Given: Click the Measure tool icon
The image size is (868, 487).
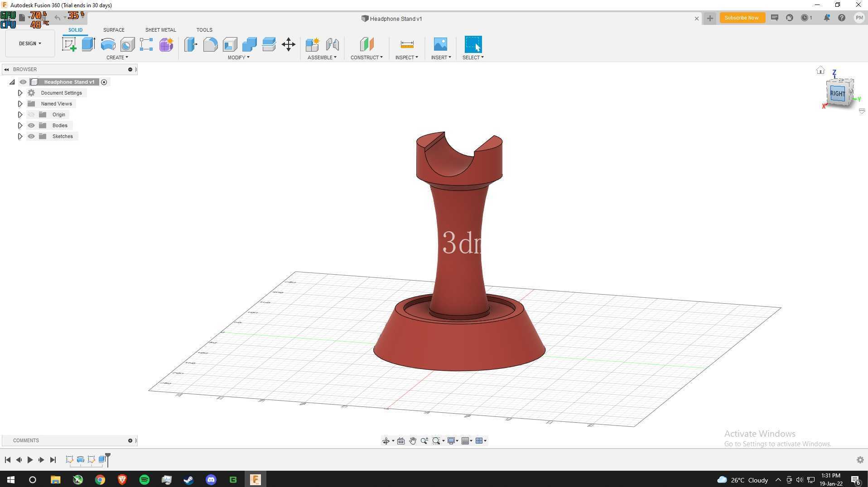Looking at the screenshot, I should point(407,44).
